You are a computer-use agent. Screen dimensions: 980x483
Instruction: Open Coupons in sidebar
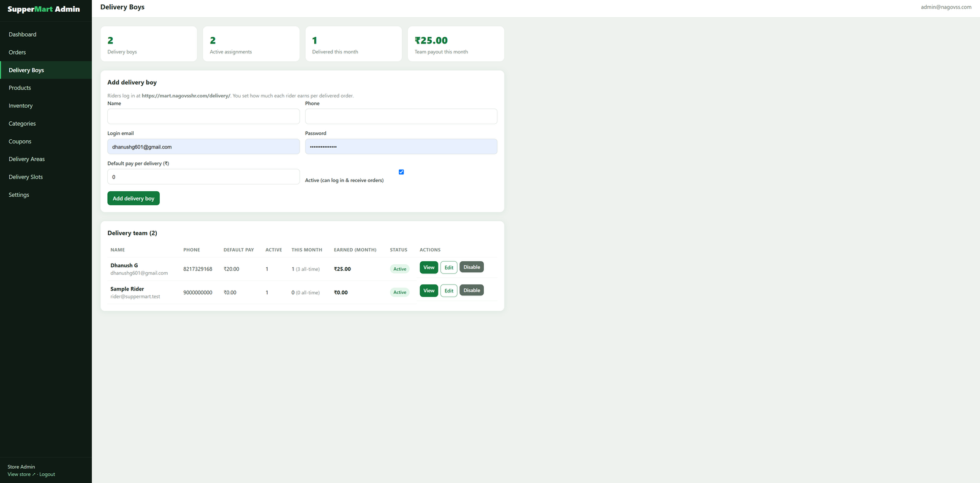tap(46, 141)
